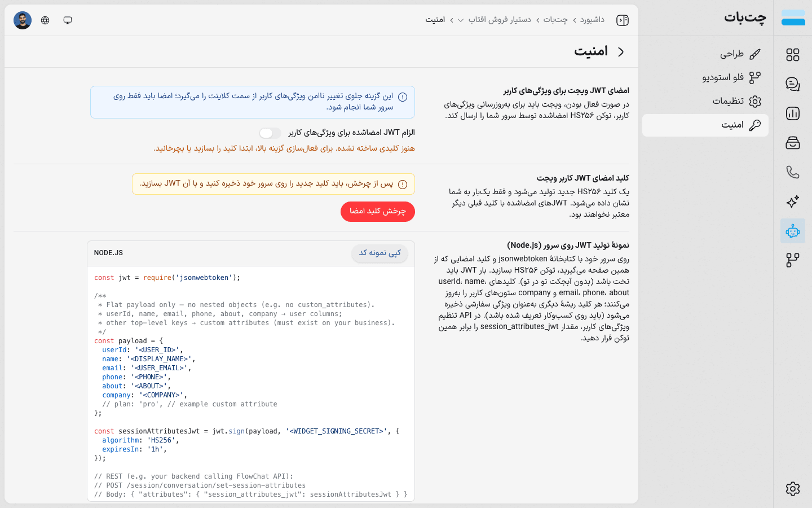Open user profile avatar
Screen dimensions: 812x508
pyautogui.click(x=23, y=20)
